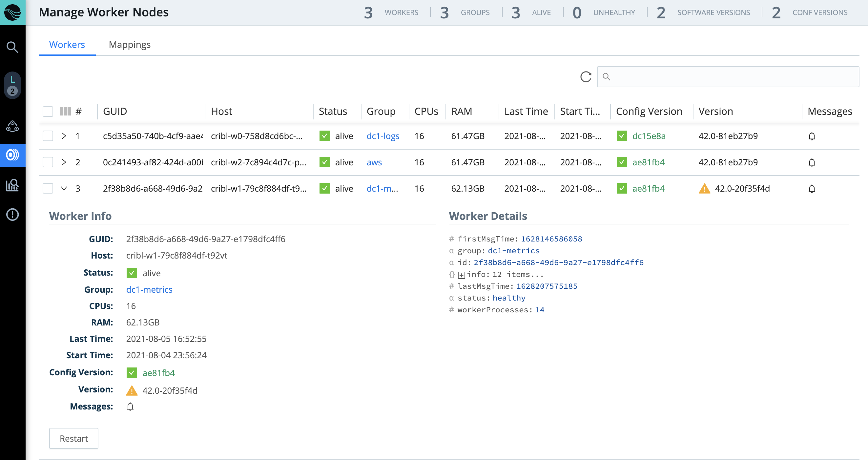The image size is (868, 460).
Task: Expand worker row 1 details
Action: click(x=64, y=136)
